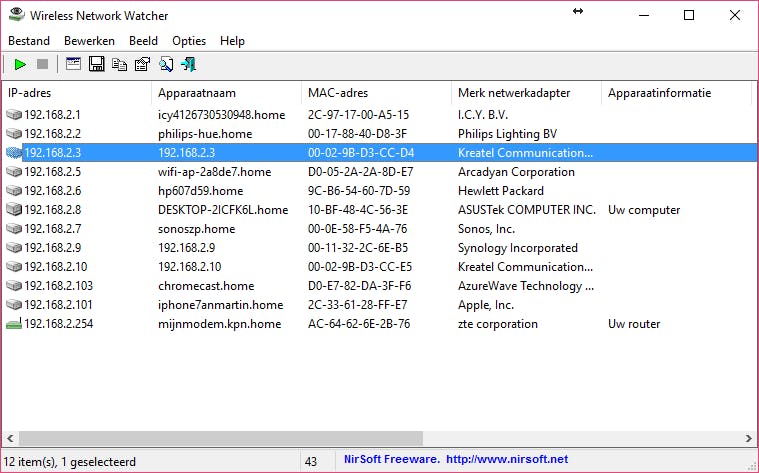Click the Arcadyan Corporation adapter cell

click(x=516, y=172)
